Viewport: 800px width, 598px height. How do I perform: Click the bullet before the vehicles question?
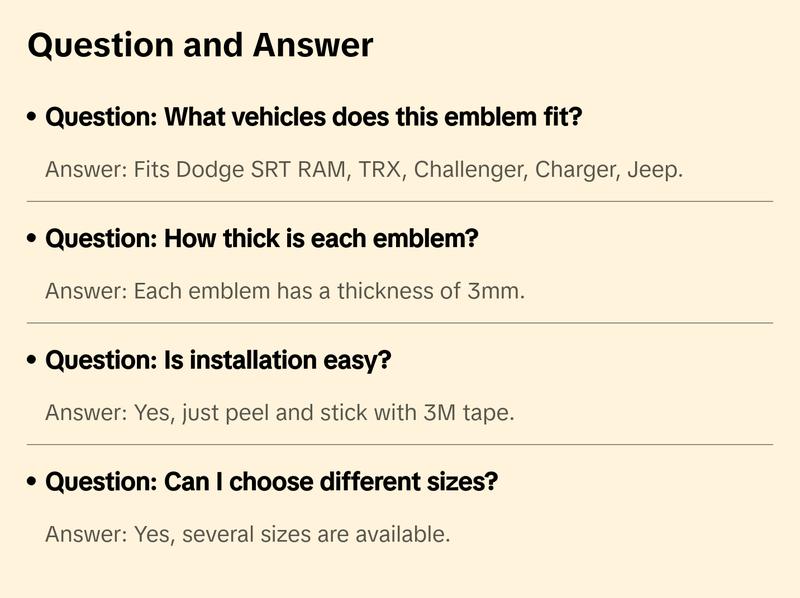[33, 118]
